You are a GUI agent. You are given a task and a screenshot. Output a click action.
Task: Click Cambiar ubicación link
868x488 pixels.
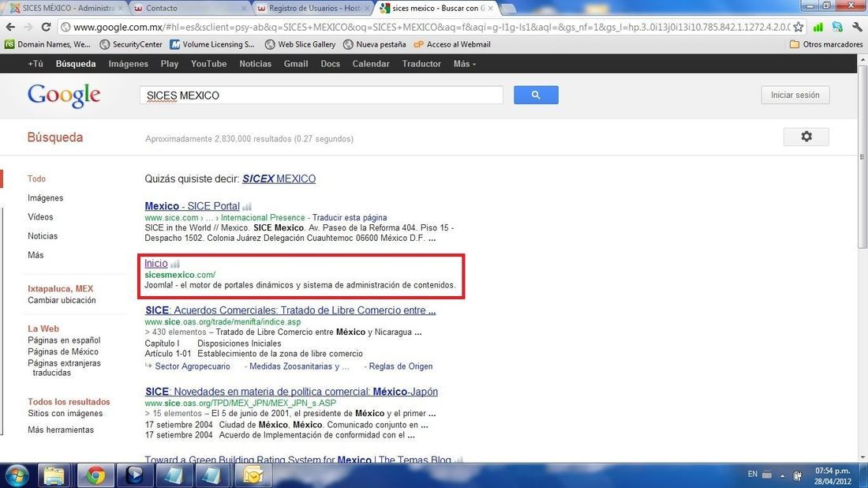(x=62, y=300)
